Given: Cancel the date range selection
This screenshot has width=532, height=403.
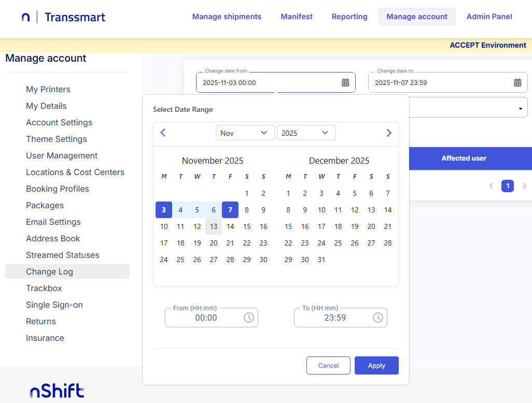Looking at the screenshot, I should click(x=328, y=365).
